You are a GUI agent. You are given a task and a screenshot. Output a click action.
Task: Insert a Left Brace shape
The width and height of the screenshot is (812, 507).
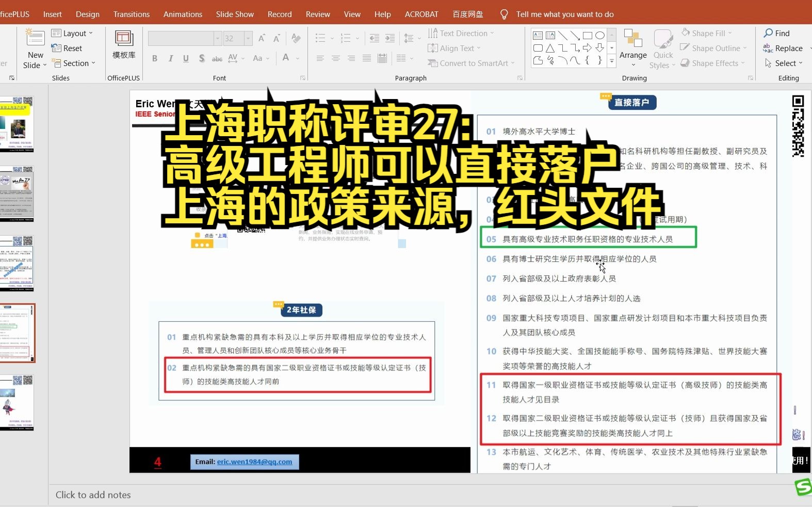(x=588, y=60)
